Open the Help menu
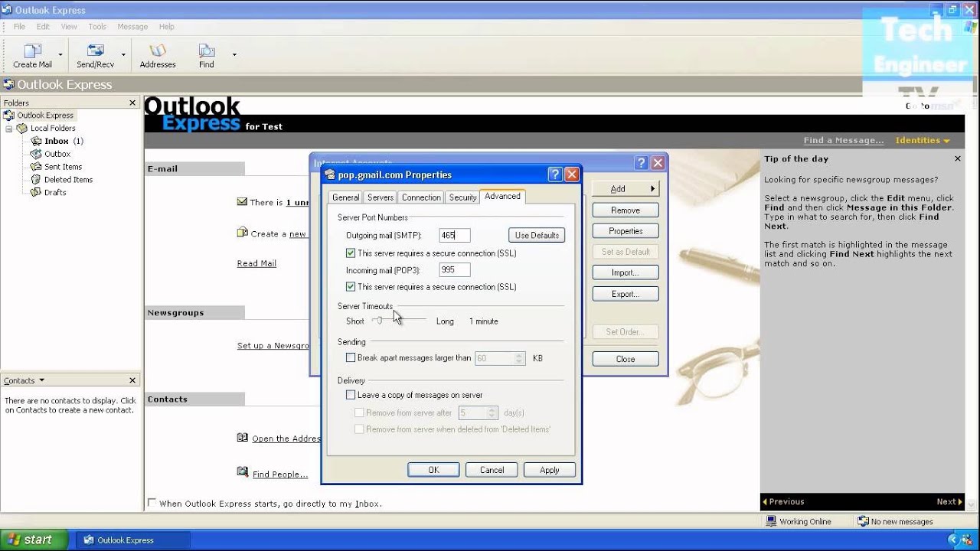The height and width of the screenshot is (551, 980). 167,26
